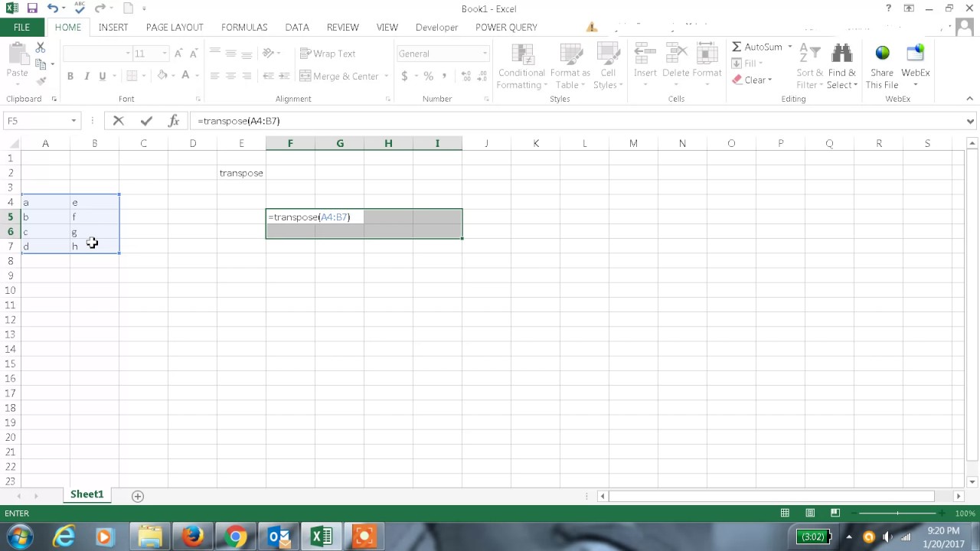
Task: Open the Name Box dropdown
Action: click(73, 121)
